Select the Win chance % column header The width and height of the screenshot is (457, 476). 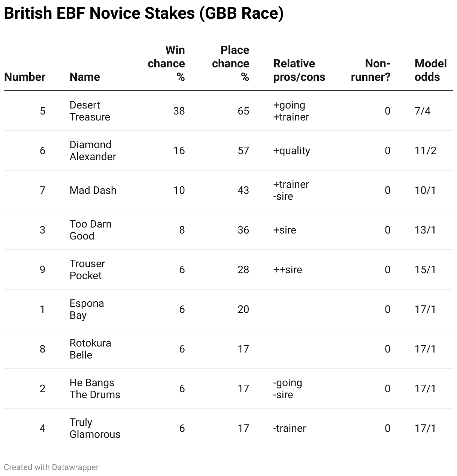(166, 64)
